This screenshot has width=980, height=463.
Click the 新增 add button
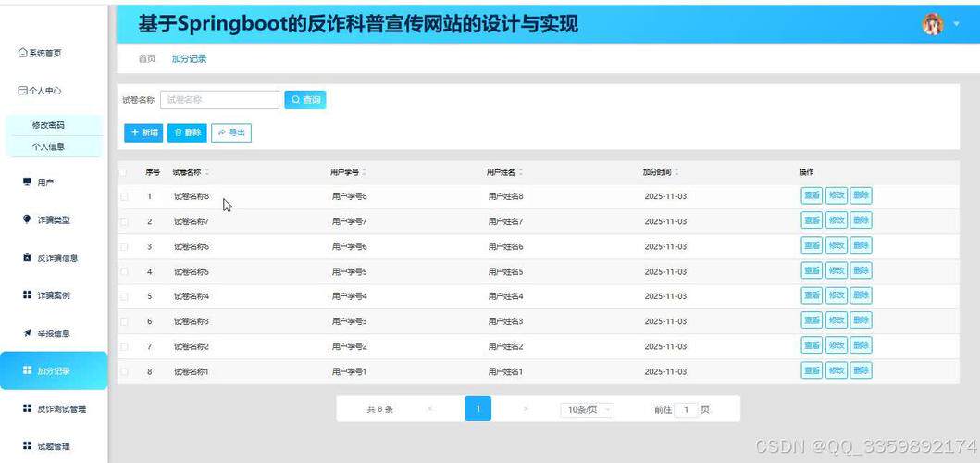pyautogui.click(x=143, y=132)
